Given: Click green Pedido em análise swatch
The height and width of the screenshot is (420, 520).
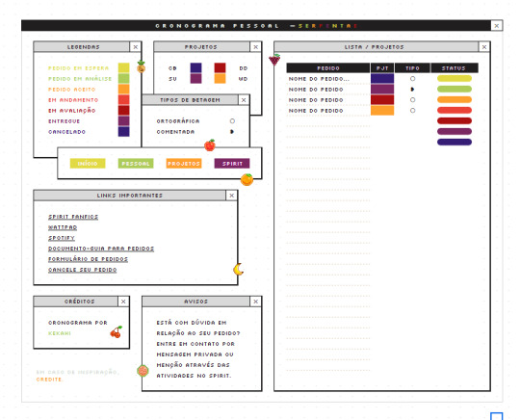Looking at the screenshot, I should pos(123,79).
